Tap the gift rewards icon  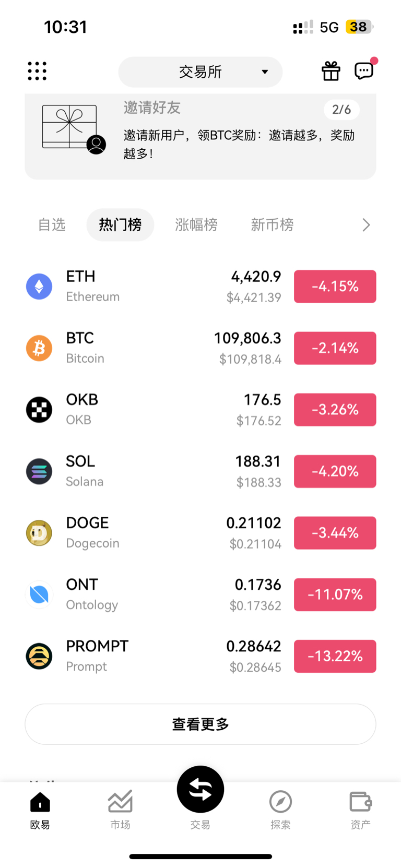331,71
